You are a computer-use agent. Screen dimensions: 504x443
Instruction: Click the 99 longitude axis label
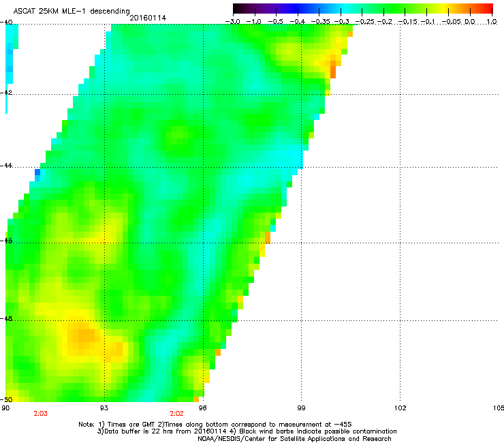[x=301, y=408]
